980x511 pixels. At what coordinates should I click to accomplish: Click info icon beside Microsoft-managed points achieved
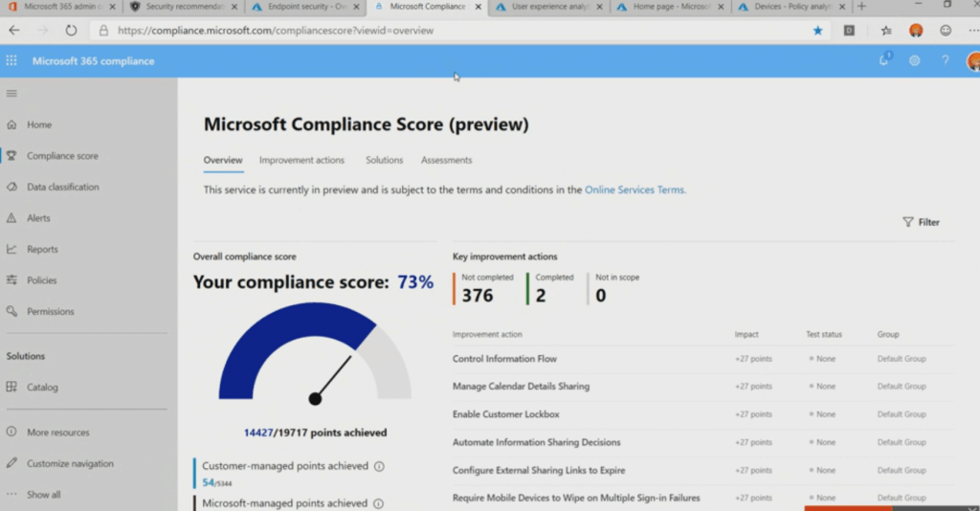[x=378, y=503]
